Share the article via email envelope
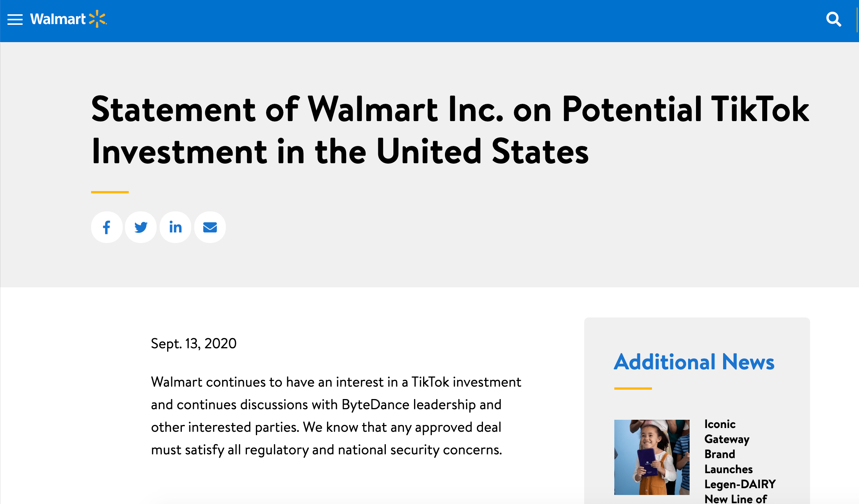This screenshot has height=504, width=859. tap(210, 227)
